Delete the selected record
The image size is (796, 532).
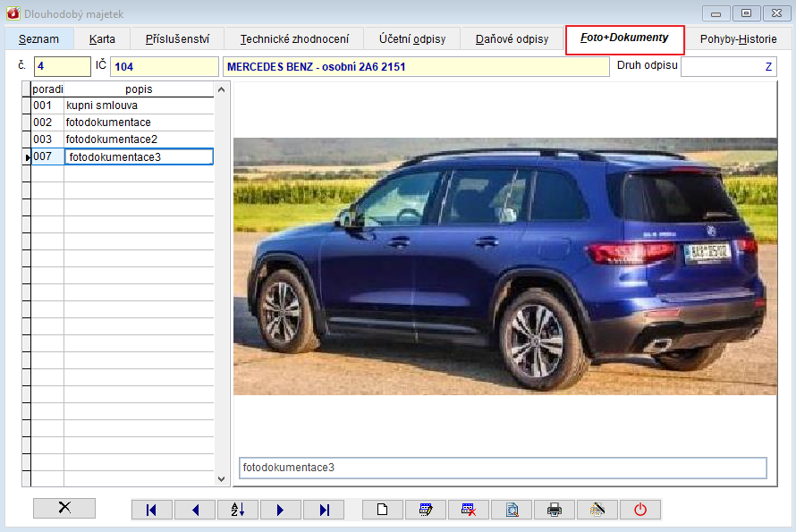[x=469, y=510]
